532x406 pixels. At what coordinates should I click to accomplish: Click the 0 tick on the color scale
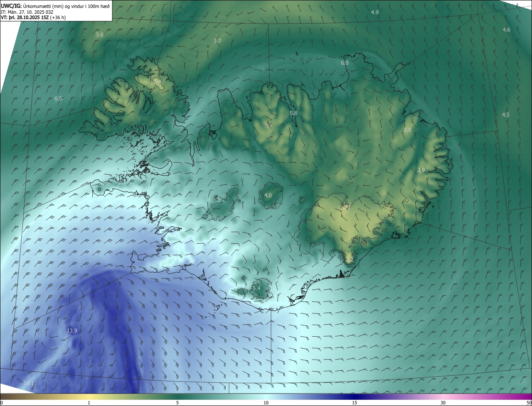click(x=2, y=403)
